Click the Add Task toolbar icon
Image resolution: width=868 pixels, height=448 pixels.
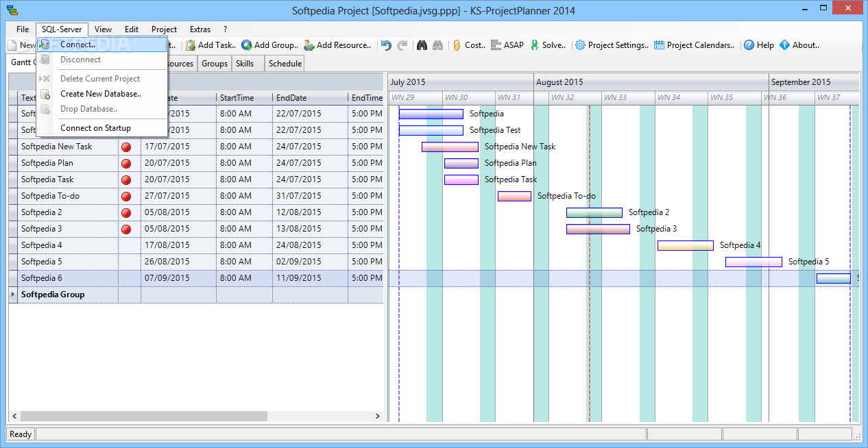[189, 45]
